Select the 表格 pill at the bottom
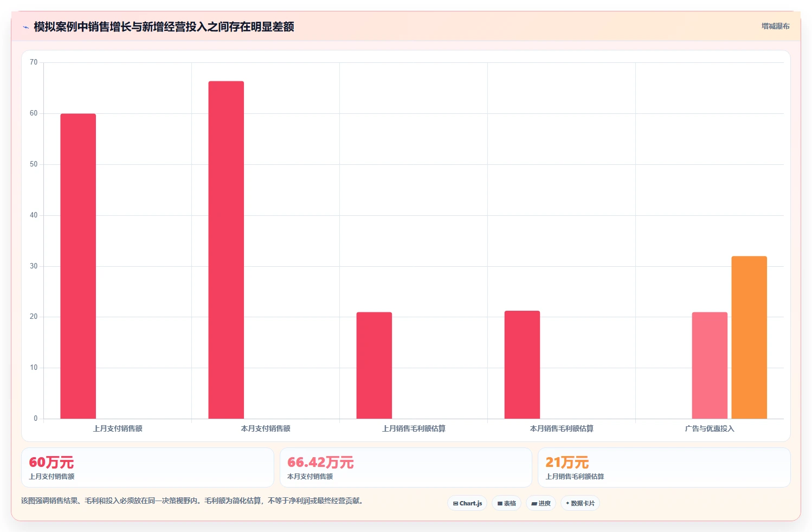The height and width of the screenshot is (532, 812). pos(506,503)
